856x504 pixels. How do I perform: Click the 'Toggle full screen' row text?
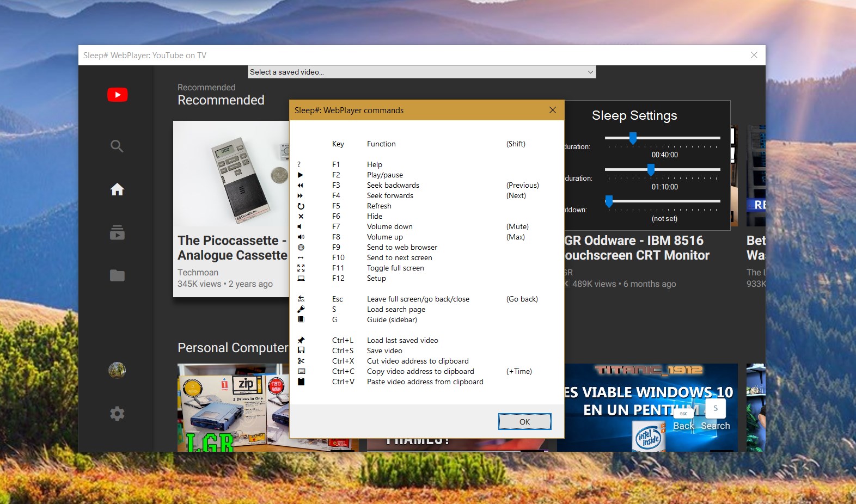(395, 268)
